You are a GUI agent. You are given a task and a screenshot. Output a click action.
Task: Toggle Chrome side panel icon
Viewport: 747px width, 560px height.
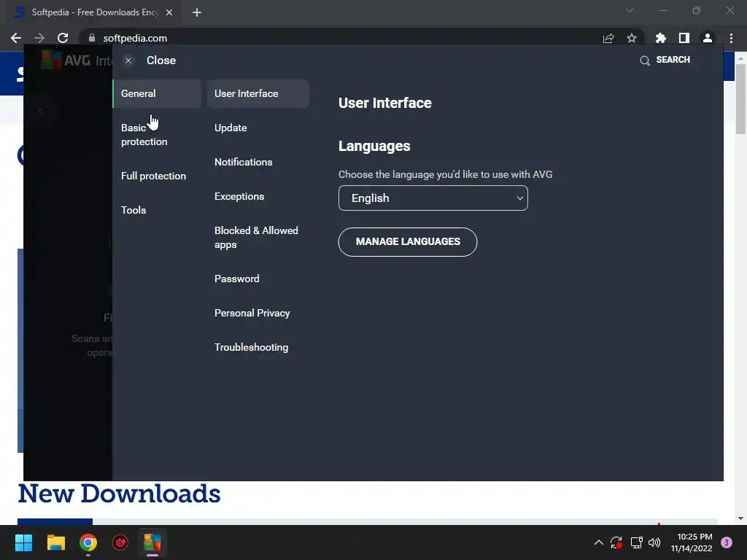pos(684,38)
